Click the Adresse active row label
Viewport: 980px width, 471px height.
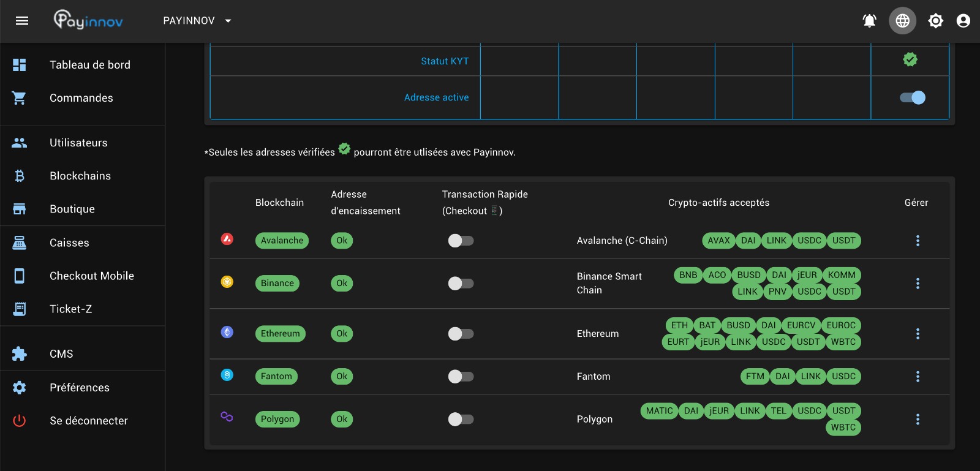[436, 97]
